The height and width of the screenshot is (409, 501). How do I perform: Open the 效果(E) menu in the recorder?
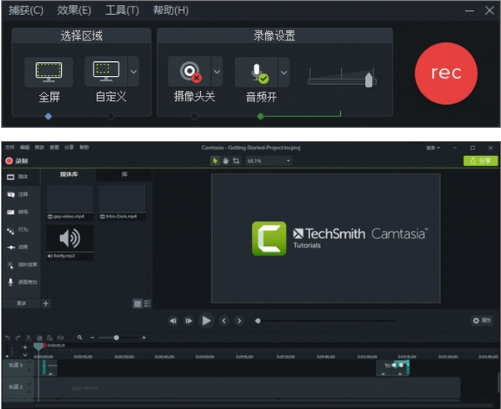(74, 10)
